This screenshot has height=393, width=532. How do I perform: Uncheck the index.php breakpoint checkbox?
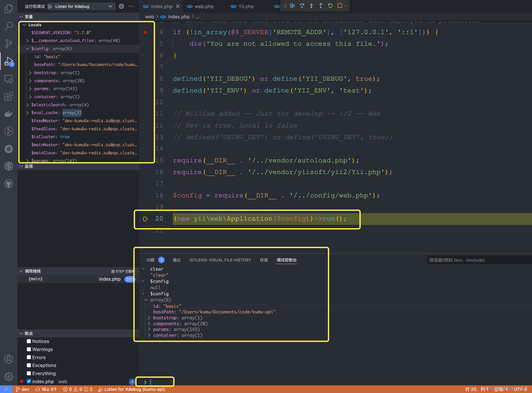(x=29, y=381)
